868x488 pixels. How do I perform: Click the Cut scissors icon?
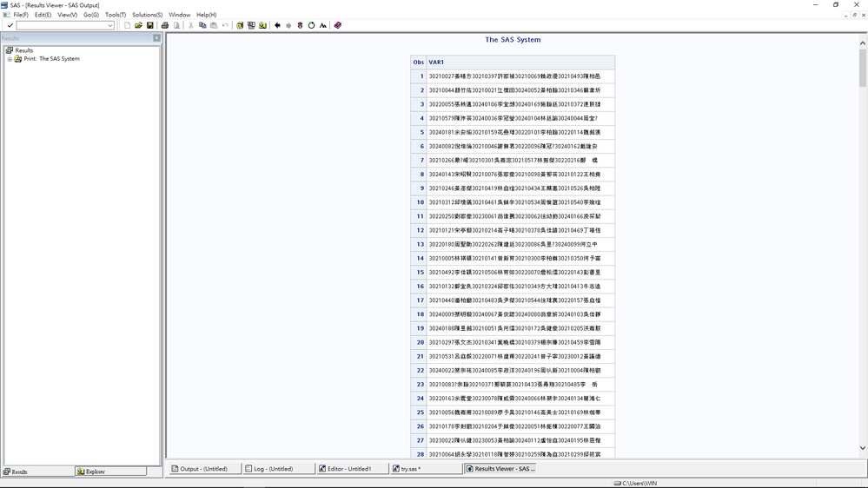(191, 25)
